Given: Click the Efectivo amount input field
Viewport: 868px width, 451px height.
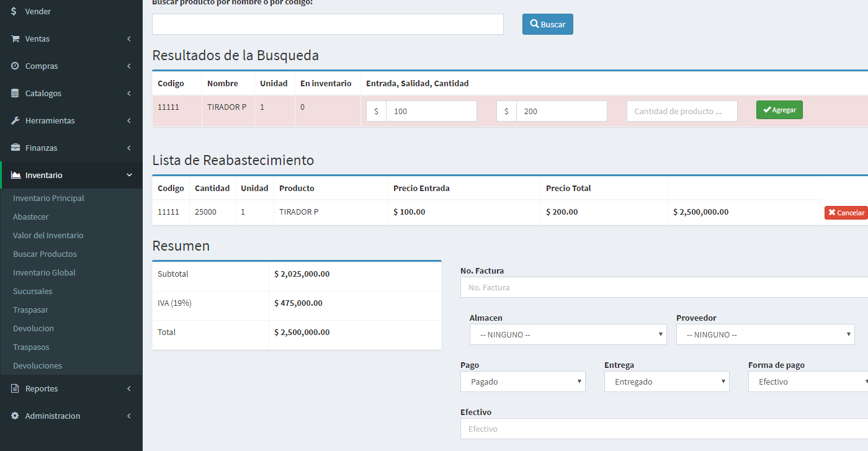Looking at the screenshot, I should 664,429.
